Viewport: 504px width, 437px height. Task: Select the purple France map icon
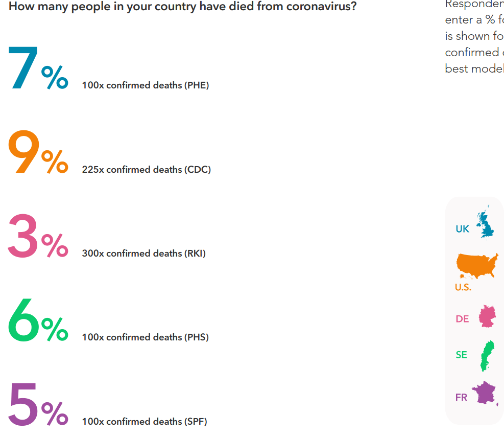(x=484, y=393)
